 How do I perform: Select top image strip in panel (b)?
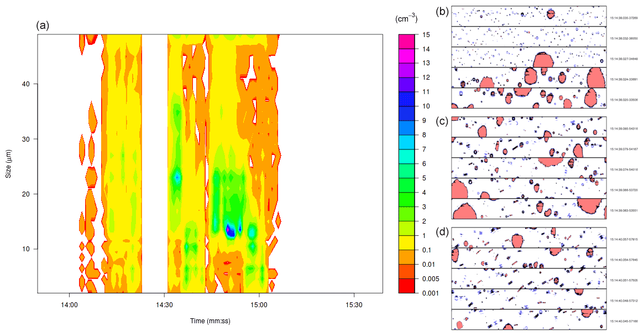tap(529, 16)
